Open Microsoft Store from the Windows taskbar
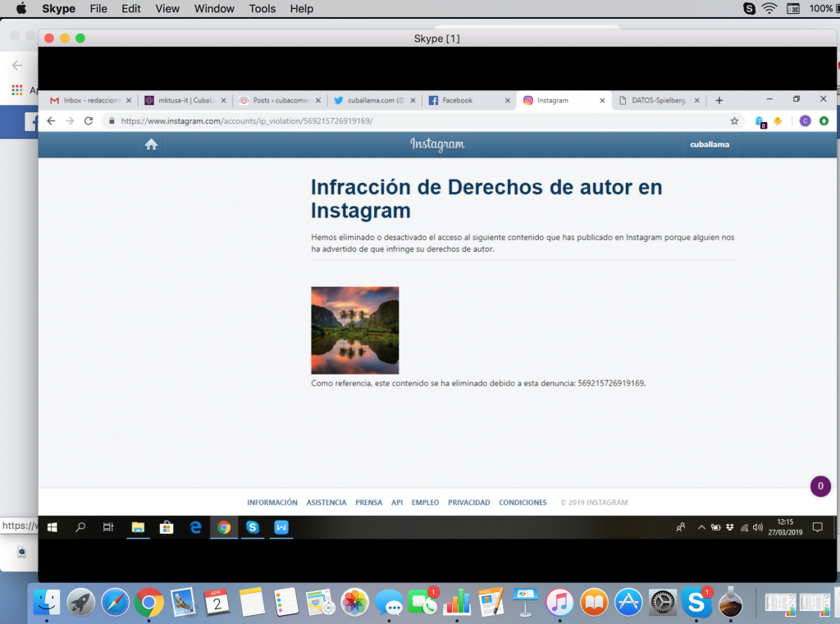This screenshot has height=624, width=840. click(166, 527)
